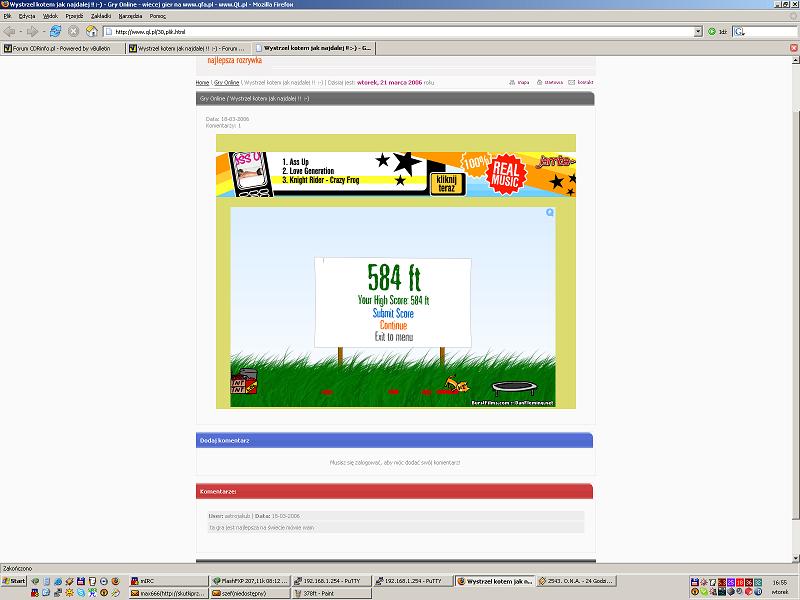Viewport: 800px width, 600px height.
Task: Open FlashFXP window from taskbar
Action: [x=249, y=581]
